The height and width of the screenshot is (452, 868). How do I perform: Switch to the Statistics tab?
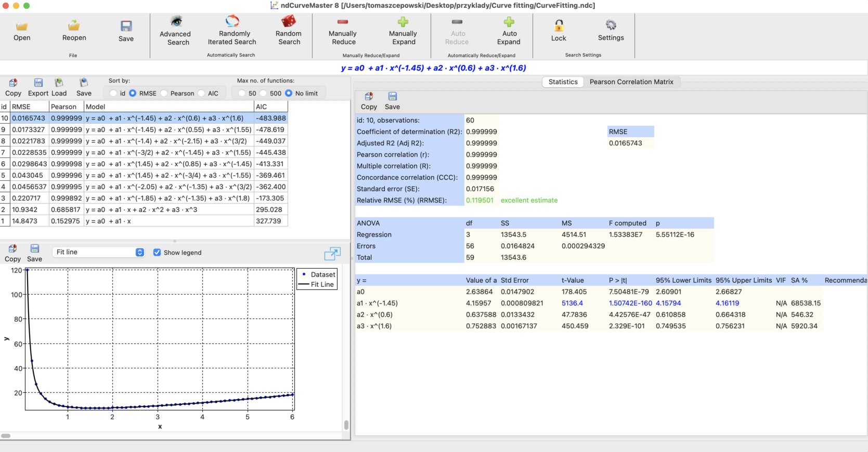click(563, 82)
